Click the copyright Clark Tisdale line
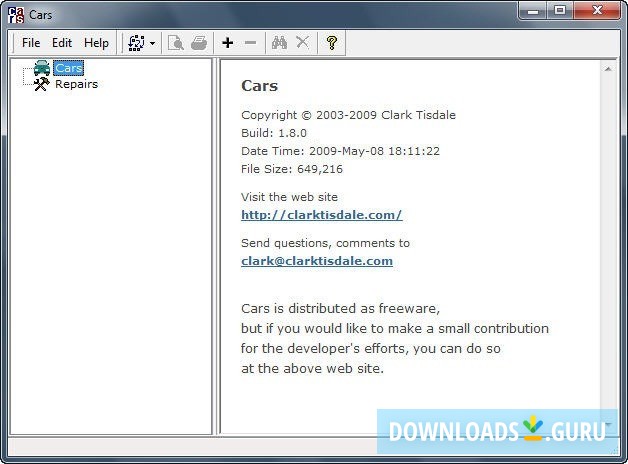Screen dimensions: 628x464 [348, 115]
